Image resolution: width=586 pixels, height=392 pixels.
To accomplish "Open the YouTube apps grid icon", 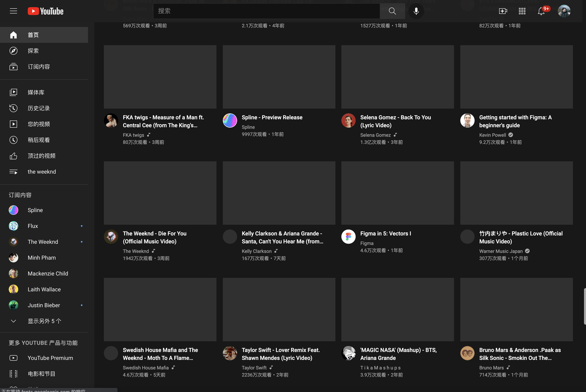I will pos(522,11).
